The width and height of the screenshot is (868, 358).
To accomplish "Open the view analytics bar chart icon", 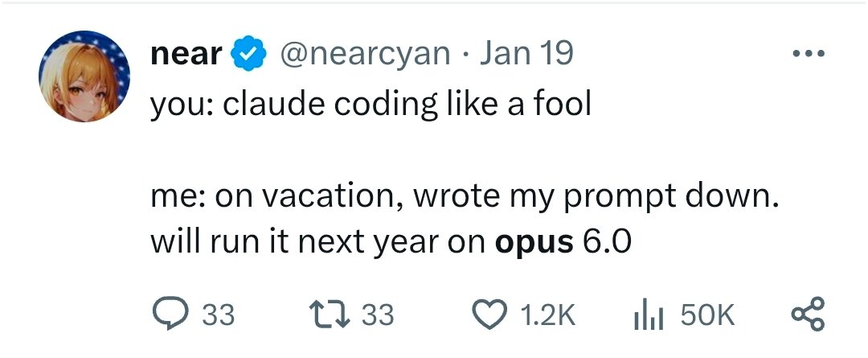I will [x=649, y=314].
